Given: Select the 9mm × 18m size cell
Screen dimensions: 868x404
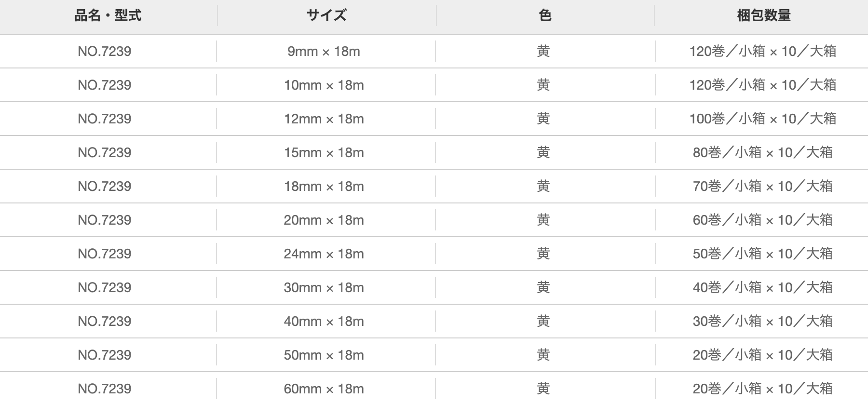Looking at the screenshot, I should 324,52.
